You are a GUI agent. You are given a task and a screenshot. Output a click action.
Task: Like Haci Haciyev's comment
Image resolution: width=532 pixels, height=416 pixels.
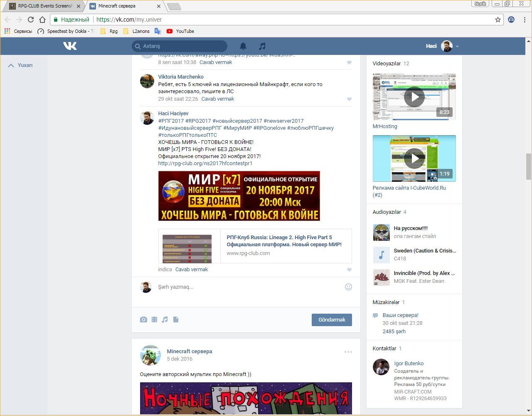tap(349, 270)
